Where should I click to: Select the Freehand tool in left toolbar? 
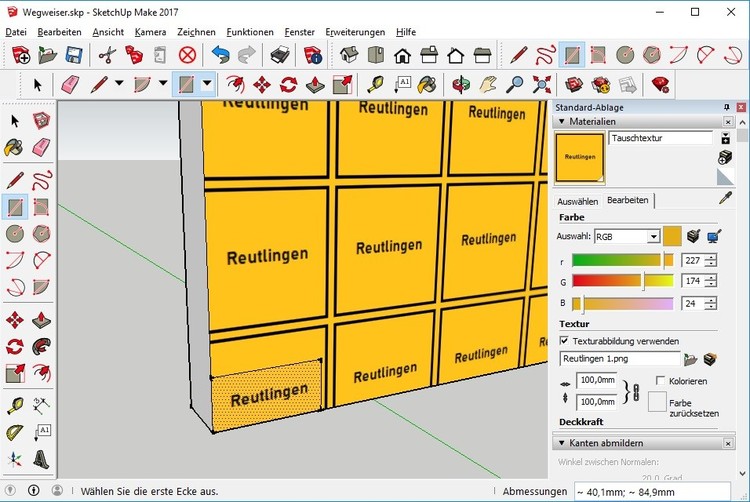(42, 181)
